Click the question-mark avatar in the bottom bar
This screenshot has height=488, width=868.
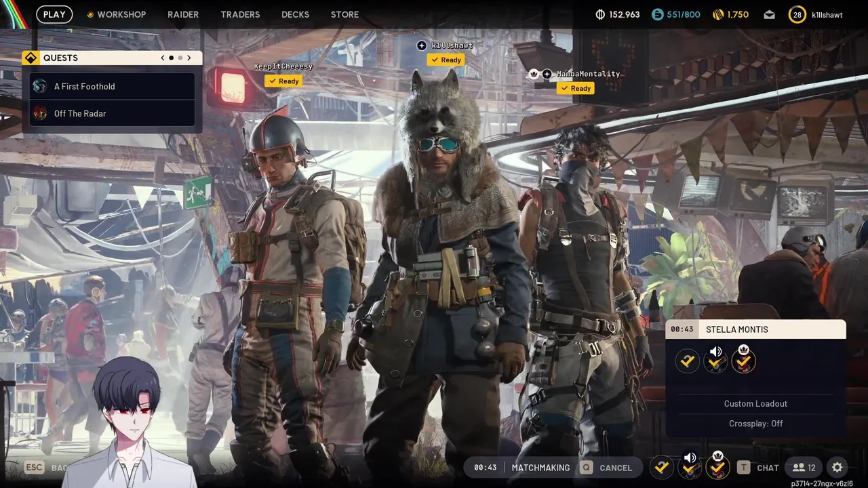tap(662, 468)
